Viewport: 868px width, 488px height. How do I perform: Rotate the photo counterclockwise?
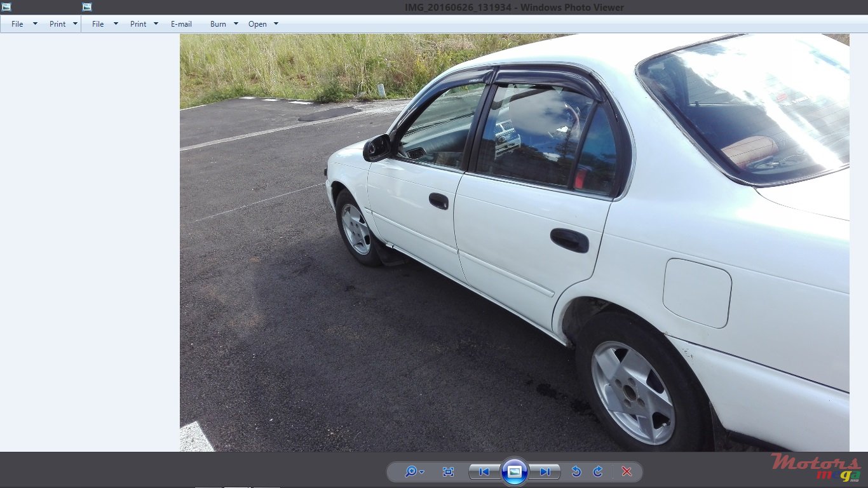[x=576, y=471]
